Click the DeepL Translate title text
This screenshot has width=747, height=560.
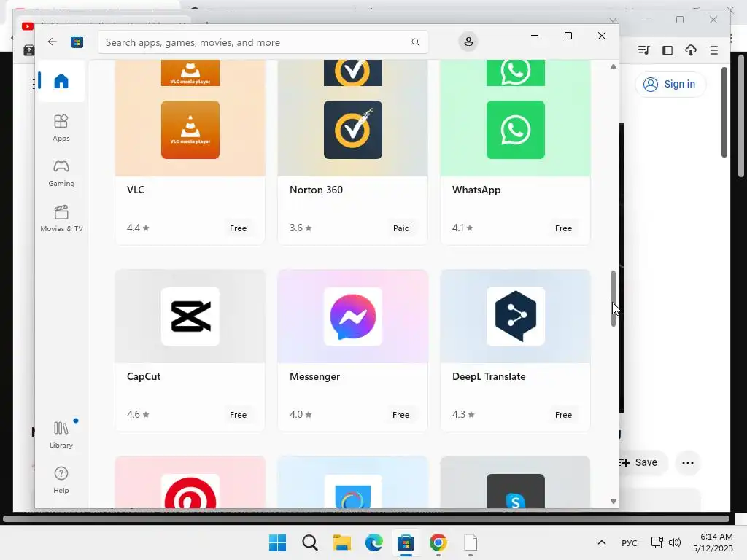[x=489, y=376]
